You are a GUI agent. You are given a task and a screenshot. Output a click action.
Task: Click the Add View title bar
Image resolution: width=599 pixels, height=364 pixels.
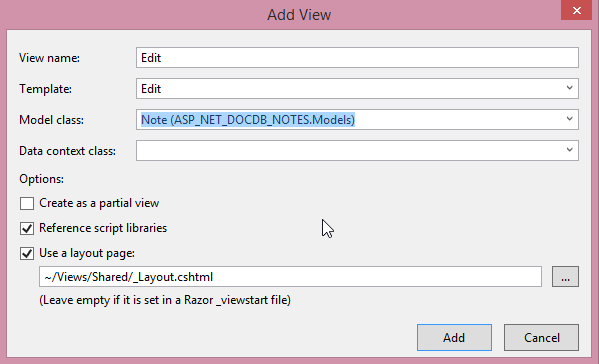tap(299, 15)
